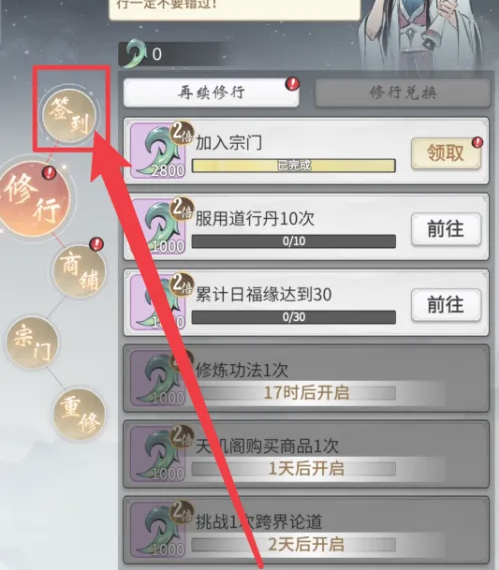The width and height of the screenshot is (499, 570).
Task: Select the red 修行 bubble
Action: click(x=33, y=199)
